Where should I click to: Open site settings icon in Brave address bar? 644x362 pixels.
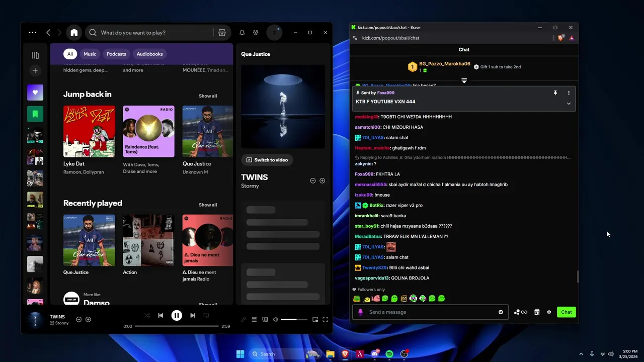[x=355, y=38]
